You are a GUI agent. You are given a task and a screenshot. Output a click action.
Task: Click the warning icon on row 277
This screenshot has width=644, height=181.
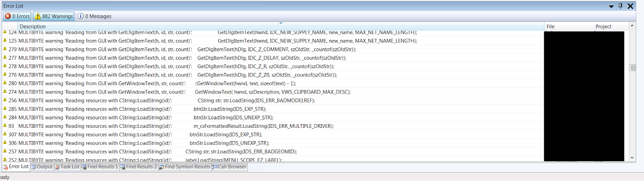coord(5,57)
